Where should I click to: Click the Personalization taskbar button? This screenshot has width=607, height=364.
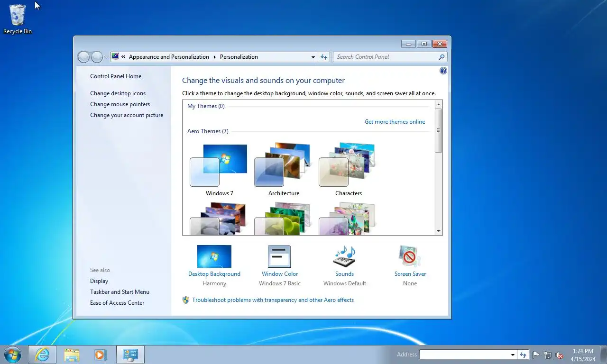130,355
